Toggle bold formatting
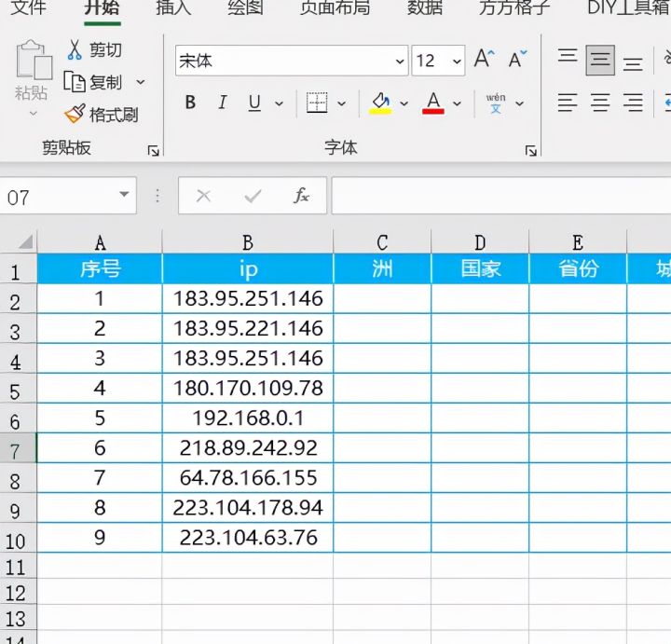The height and width of the screenshot is (644, 671). coord(190,103)
